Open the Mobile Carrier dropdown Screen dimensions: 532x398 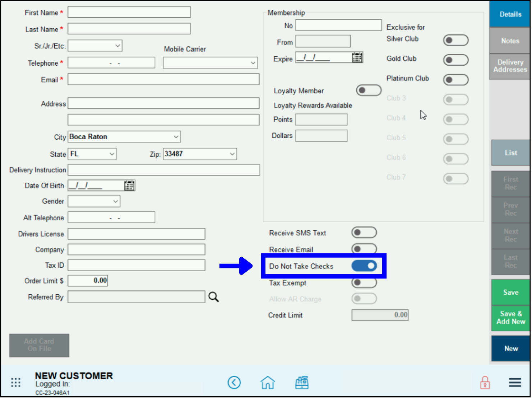(210, 63)
